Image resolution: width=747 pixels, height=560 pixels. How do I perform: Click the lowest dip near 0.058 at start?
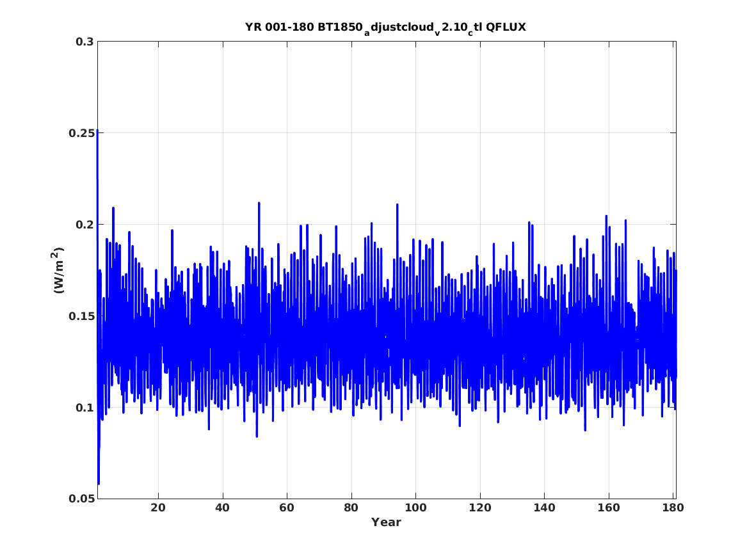tap(99, 483)
